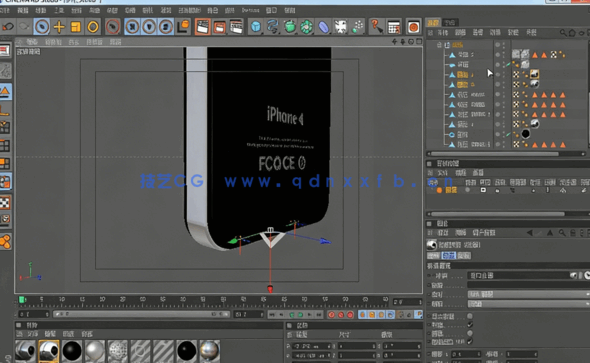Select the Rotate tool ring icon
The height and width of the screenshot is (363, 590).
pyautogui.click(x=93, y=27)
